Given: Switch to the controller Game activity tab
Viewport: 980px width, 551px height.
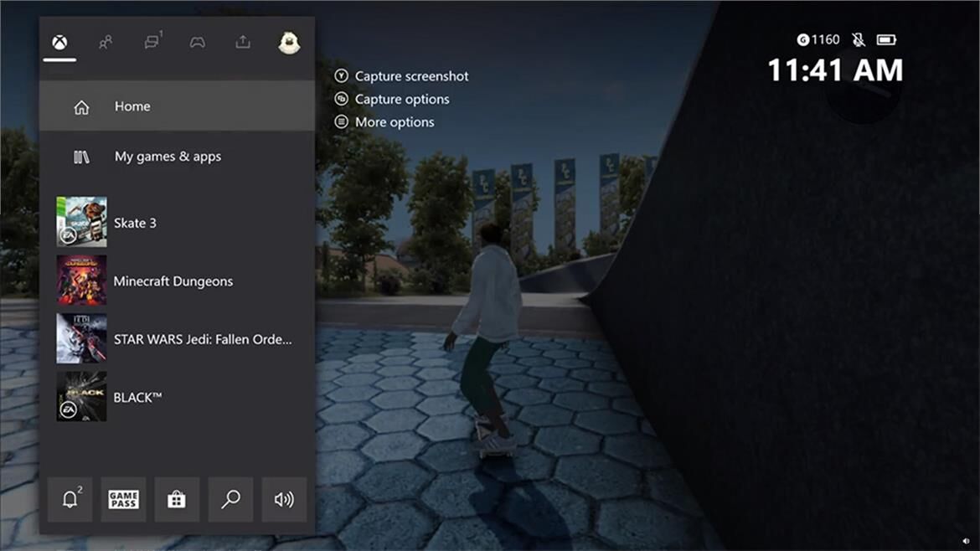Looking at the screenshot, I should point(198,43).
